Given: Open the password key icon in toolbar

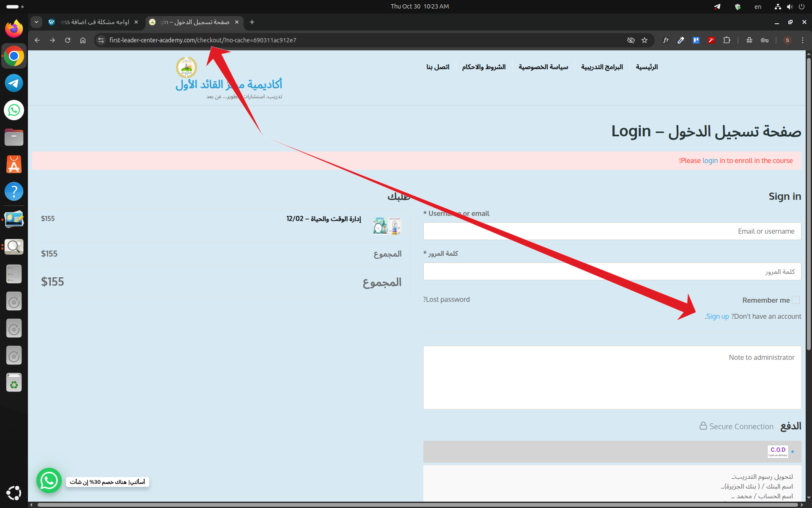Looking at the screenshot, I should pyautogui.click(x=765, y=40).
